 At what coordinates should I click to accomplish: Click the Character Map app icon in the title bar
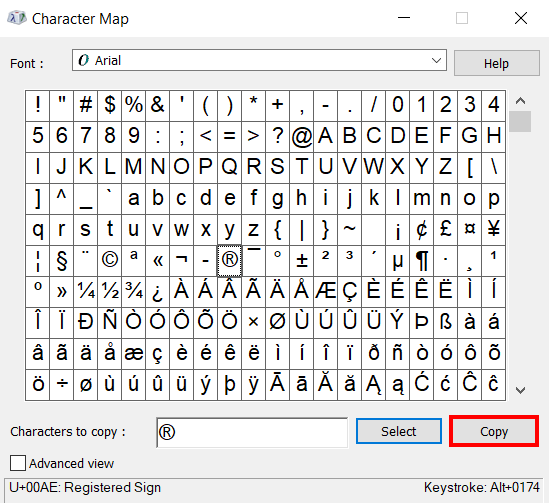pyautogui.click(x=17, y=18)
